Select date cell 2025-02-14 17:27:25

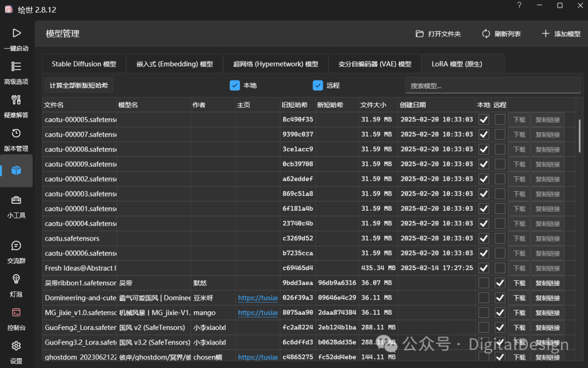437,268
